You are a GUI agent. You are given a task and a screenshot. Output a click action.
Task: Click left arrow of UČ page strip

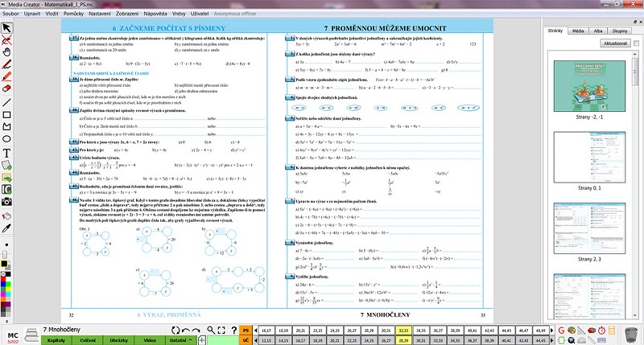coord(255,340)
